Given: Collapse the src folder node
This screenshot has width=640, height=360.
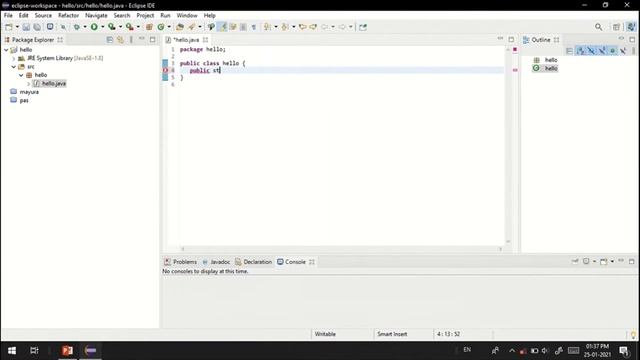Looking at the screenshot, I should point(13,67).
